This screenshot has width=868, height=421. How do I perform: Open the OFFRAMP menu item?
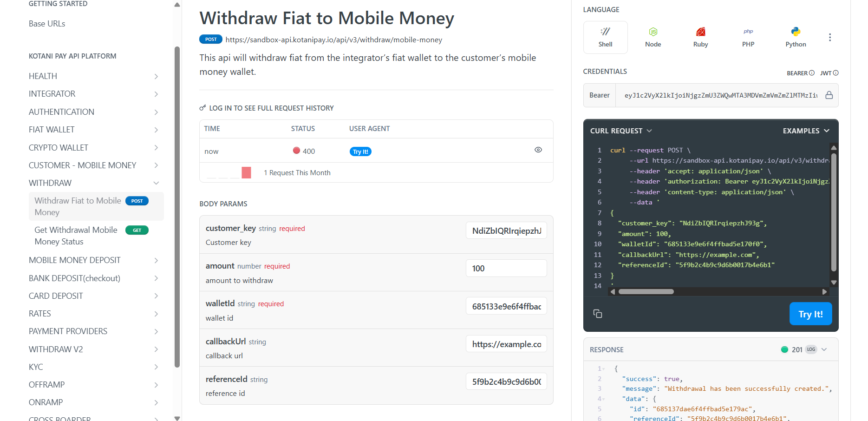94,385
